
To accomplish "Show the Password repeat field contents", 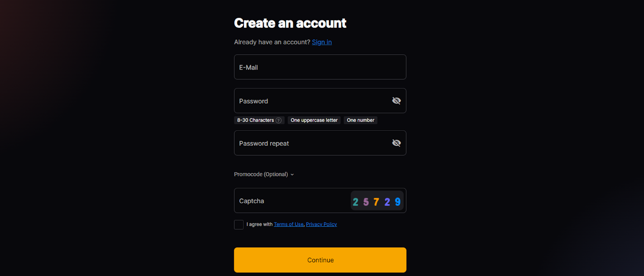I will pyautogui.click(x=396, y=143).
